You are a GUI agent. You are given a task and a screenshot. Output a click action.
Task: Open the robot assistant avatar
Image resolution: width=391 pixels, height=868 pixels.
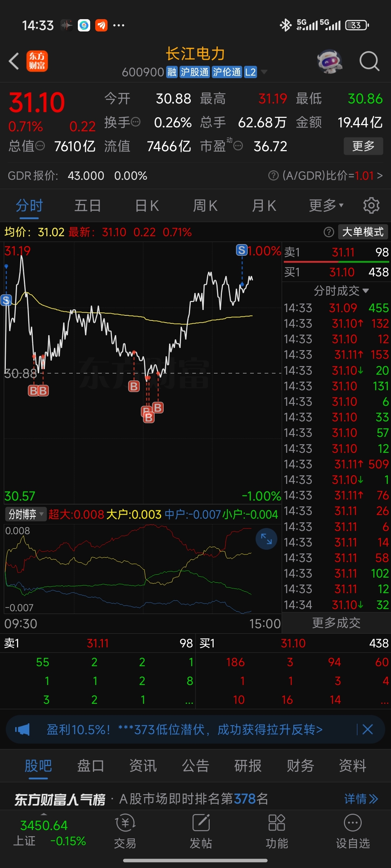(329, 61)
